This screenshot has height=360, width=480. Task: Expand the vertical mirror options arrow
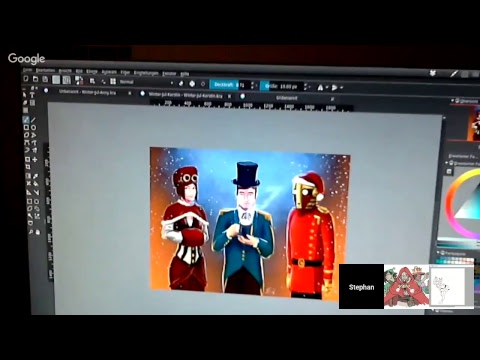click(341, 88)
